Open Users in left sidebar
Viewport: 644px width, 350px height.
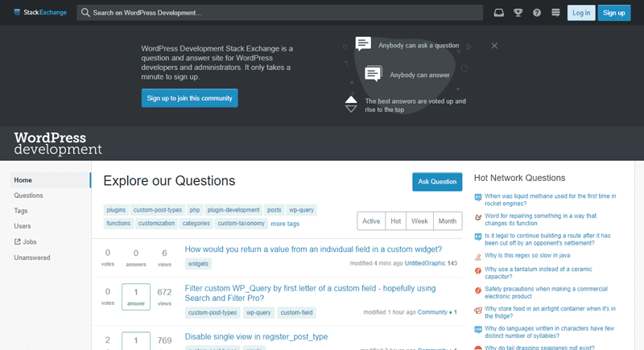(23, 226)
